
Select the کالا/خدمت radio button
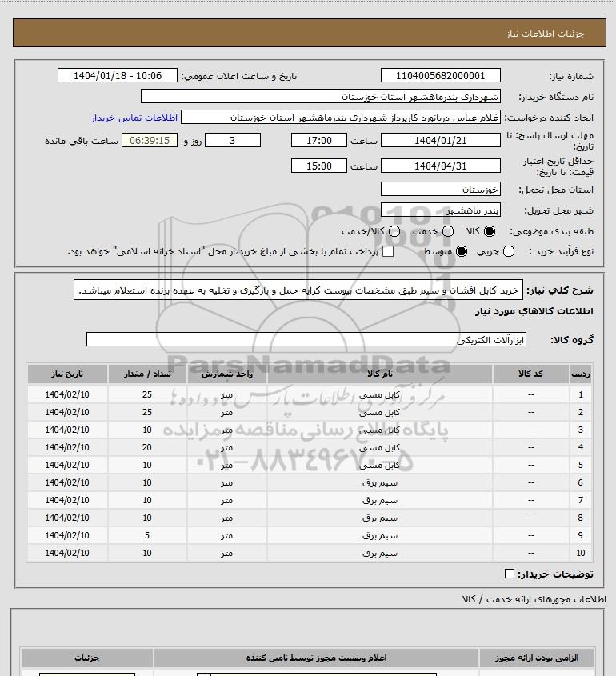pyautogui.click(x=394, y=231)
